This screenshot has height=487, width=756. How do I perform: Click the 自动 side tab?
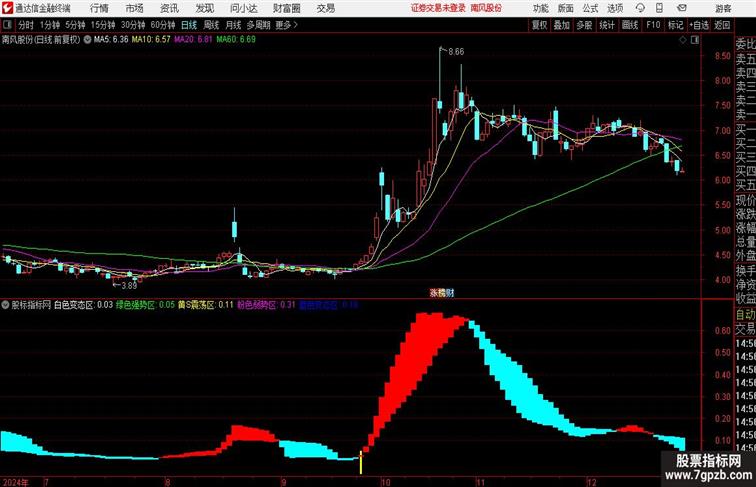[745, 315]
